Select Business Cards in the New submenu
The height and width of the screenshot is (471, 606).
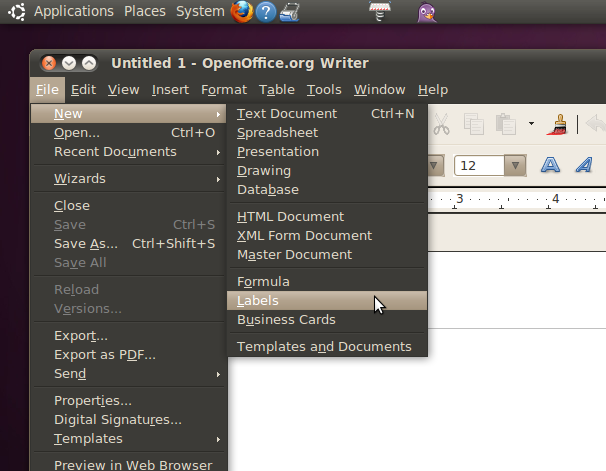pyautogui.click(x=327, y=320)
